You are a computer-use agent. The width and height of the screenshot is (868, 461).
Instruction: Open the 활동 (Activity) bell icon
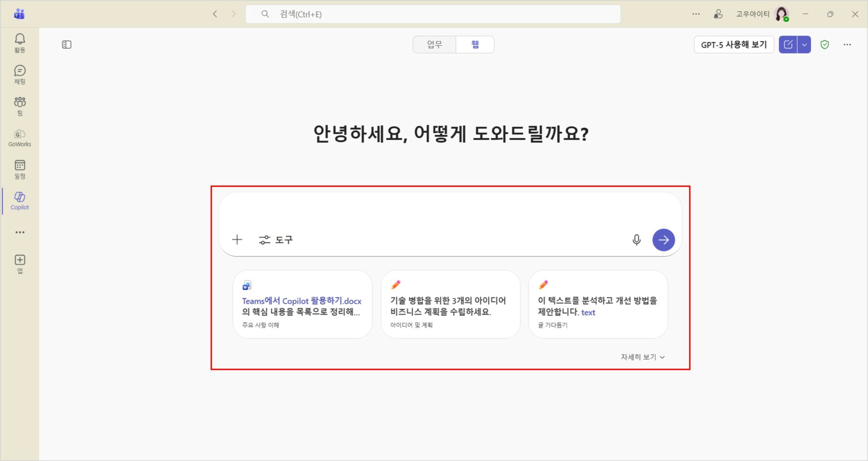click(20, 42)
